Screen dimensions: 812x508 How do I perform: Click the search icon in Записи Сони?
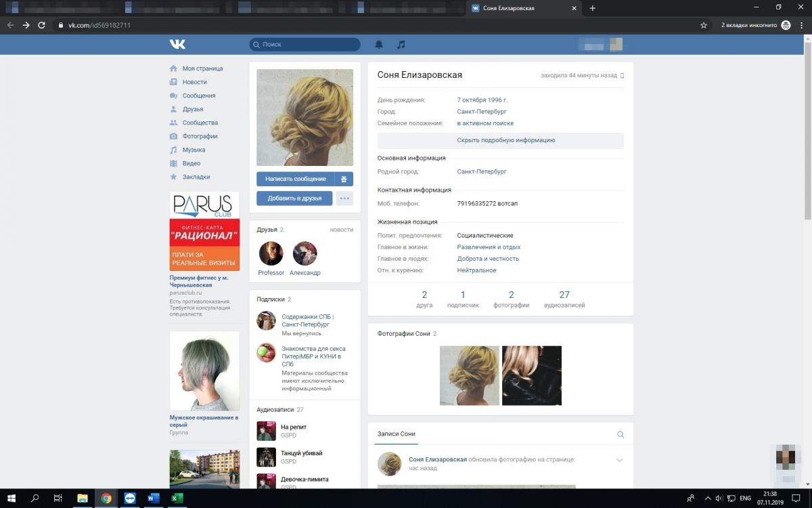[x=621, y=434]
